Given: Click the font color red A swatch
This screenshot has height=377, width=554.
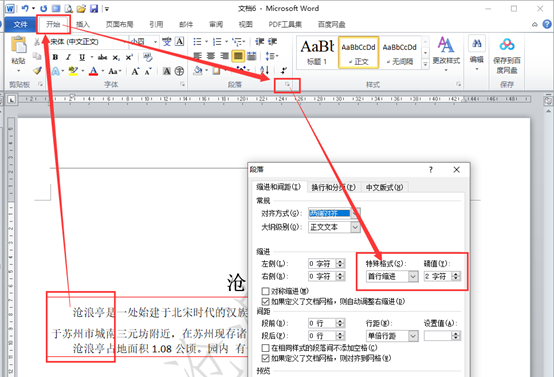Looking at the screenshot, I should tap(93, 71).
